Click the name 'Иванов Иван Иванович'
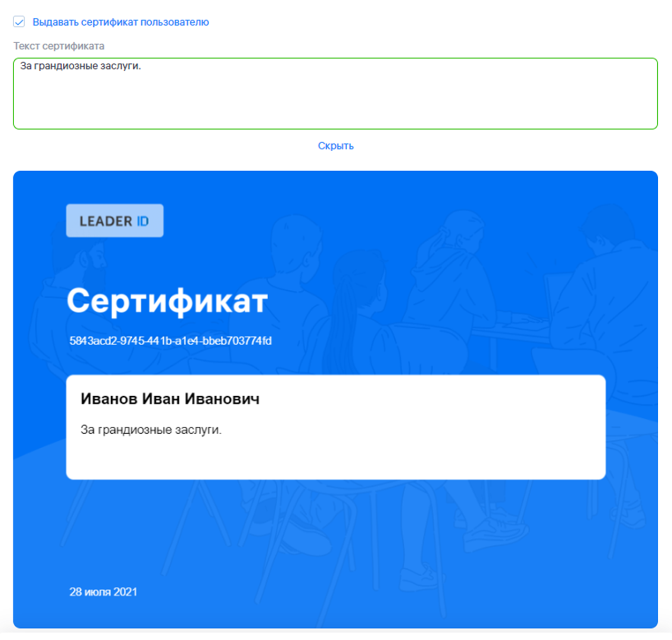672x640 pixels. click(170, 399)
